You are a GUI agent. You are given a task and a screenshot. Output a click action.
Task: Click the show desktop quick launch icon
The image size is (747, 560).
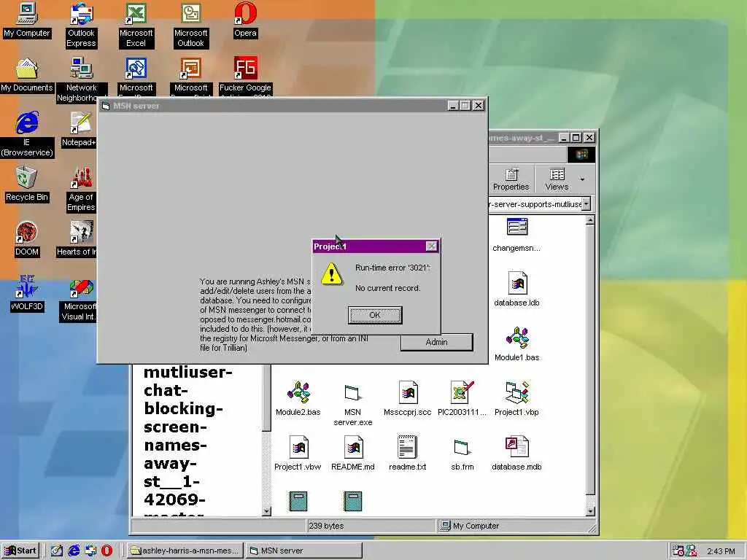(x=57, y=551)
